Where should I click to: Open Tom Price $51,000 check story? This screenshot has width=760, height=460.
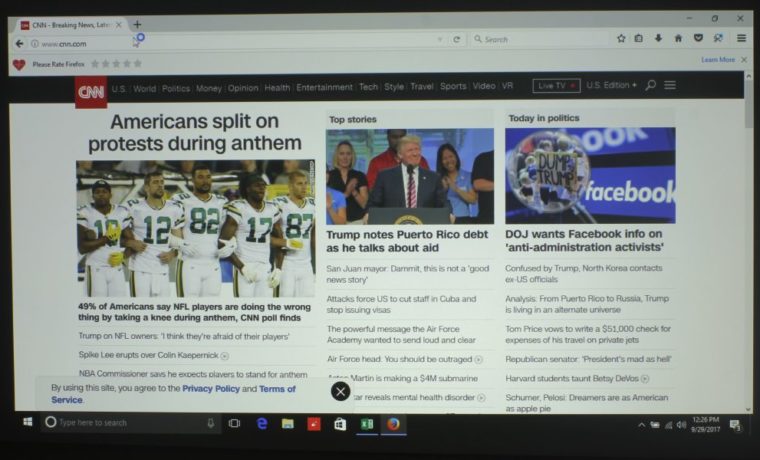click(588, 334)
